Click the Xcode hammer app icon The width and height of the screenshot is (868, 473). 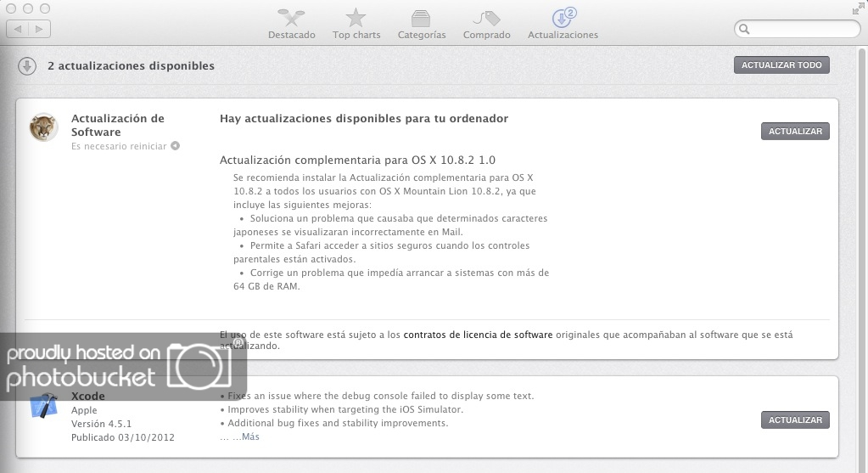(44, 406)
